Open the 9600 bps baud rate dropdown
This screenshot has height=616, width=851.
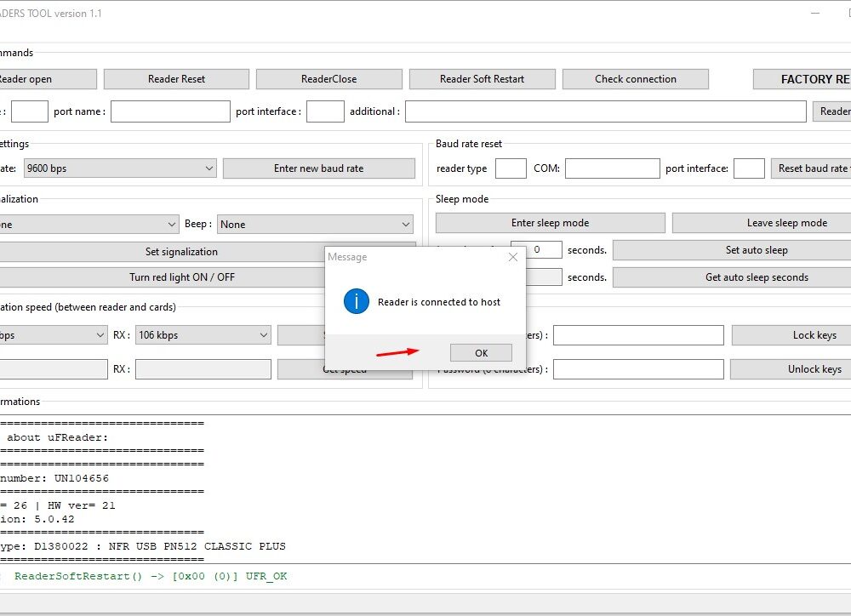click(x=120, y=168)
